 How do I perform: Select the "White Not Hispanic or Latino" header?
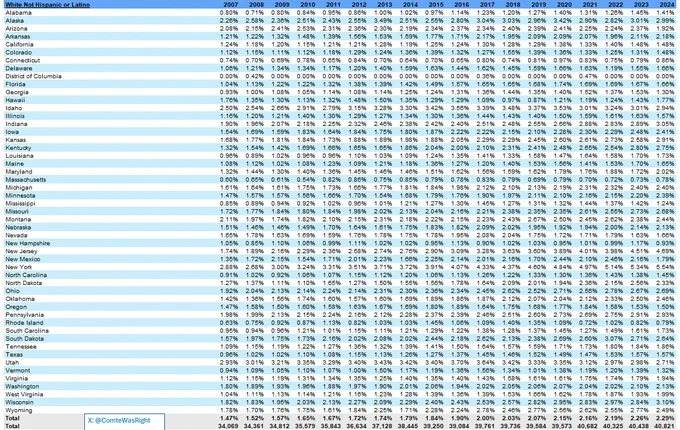click(47, 4)
